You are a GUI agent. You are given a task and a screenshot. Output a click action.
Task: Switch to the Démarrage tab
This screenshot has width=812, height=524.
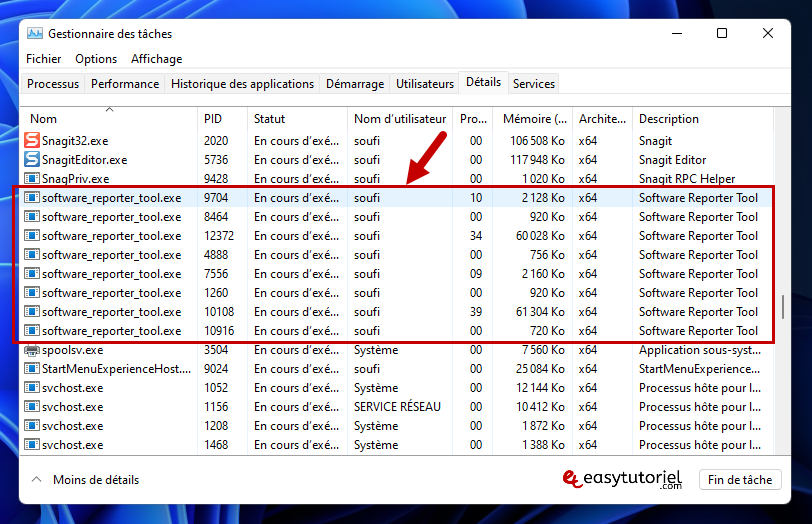pyautogui.click(x=355, y=84)
